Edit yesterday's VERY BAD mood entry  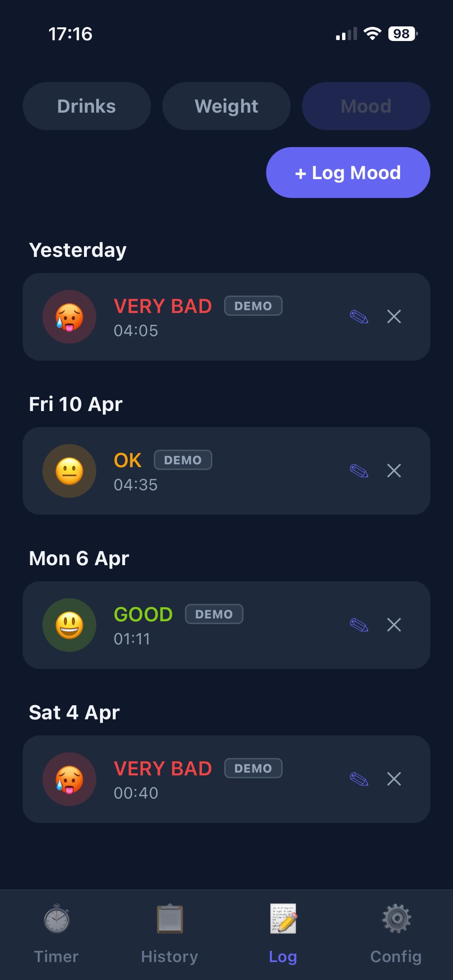click(359, 317)
